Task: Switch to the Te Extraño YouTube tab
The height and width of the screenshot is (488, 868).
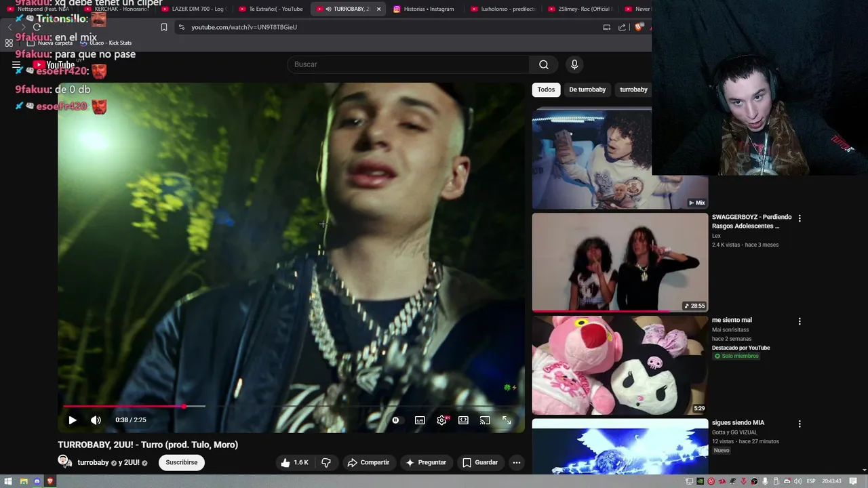Action: tap(271, 9)
